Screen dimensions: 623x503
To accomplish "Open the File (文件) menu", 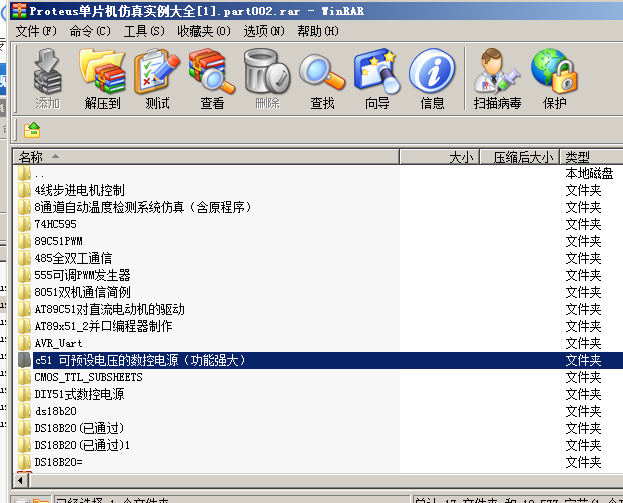I will click(x=36, y=31).
